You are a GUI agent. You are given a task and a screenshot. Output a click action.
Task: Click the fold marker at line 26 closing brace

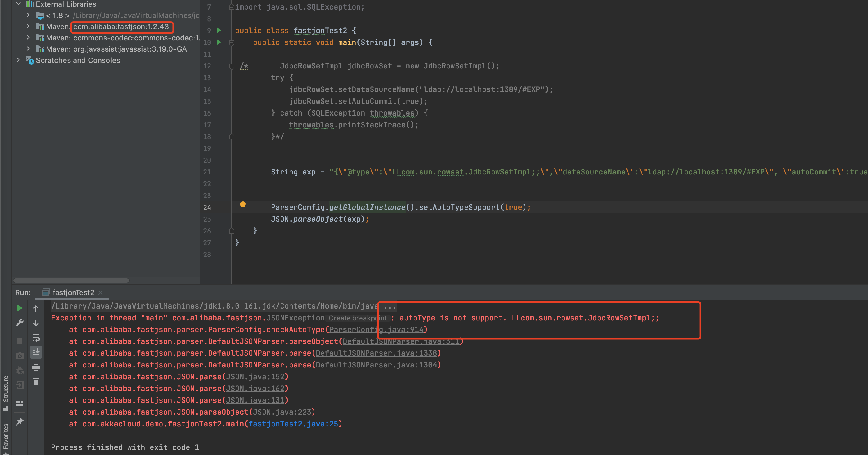tap(232, 231)
